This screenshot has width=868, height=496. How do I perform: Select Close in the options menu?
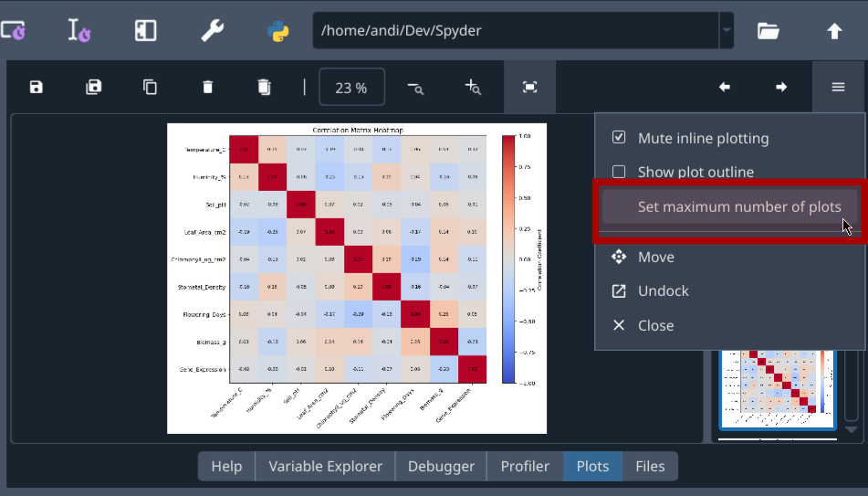[729, 325]
